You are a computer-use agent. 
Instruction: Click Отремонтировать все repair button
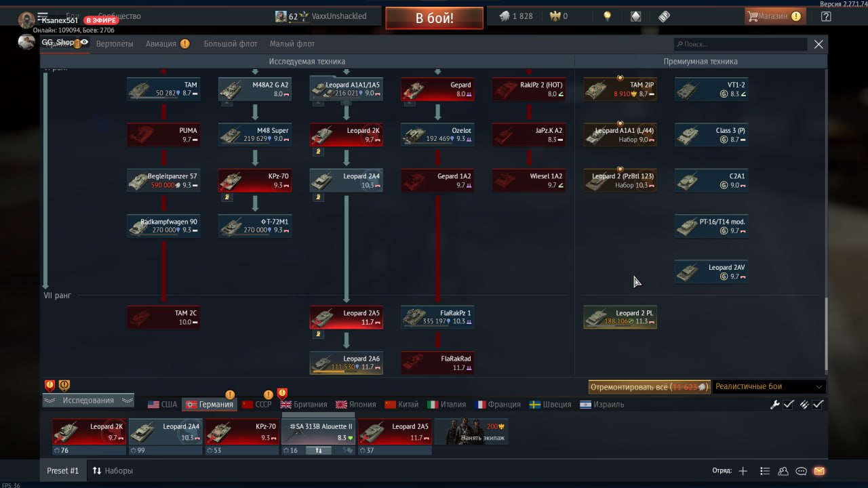pyautogui.click(x=649, y=386)
